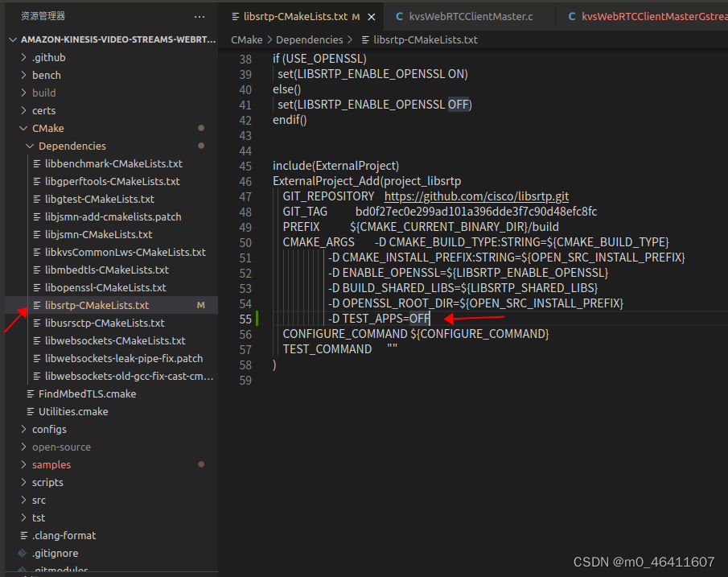Open libwebsockets-leak-pipe-fix.patch file
The width and height of the screenshot is (728, 577).
coord(124,358)
